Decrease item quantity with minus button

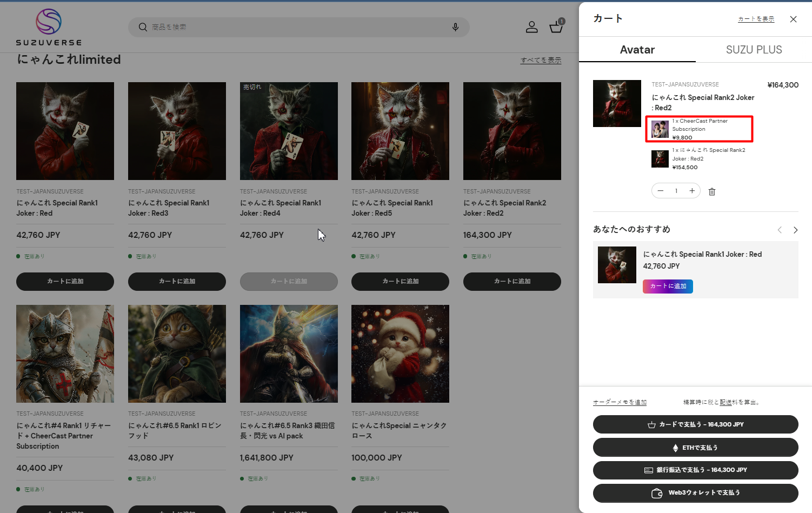[x=661, y=191]
